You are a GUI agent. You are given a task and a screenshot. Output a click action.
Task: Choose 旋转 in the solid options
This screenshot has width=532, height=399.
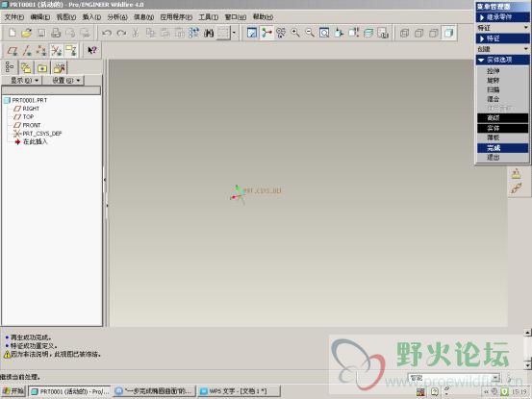pos(494,81)
